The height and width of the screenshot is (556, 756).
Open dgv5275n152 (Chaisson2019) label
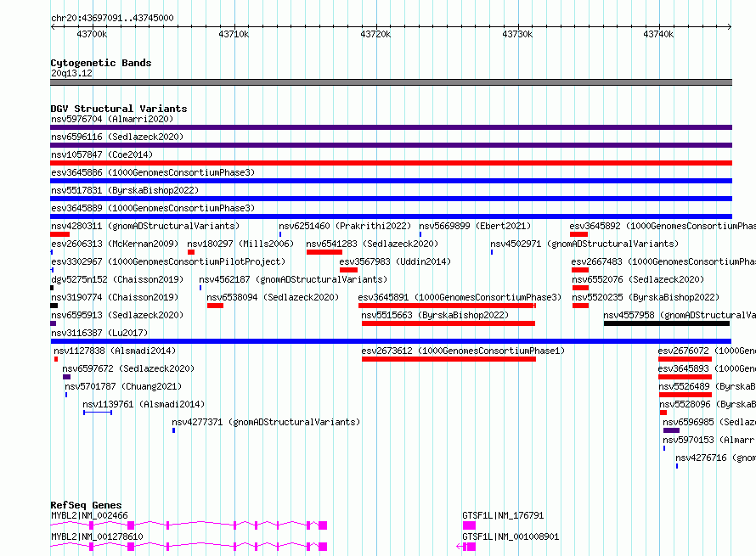tap(117, 279)
